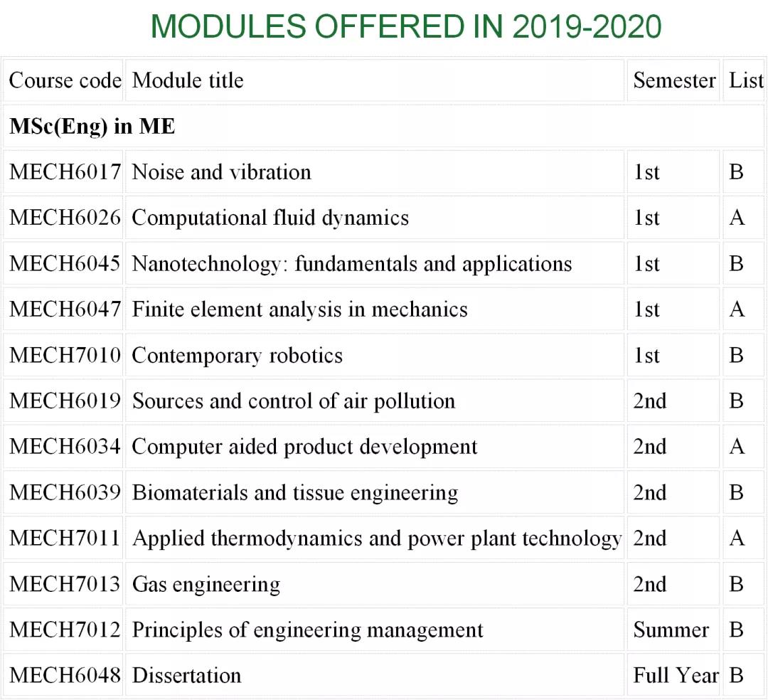Click the Dissertation module title

[186, 676]
